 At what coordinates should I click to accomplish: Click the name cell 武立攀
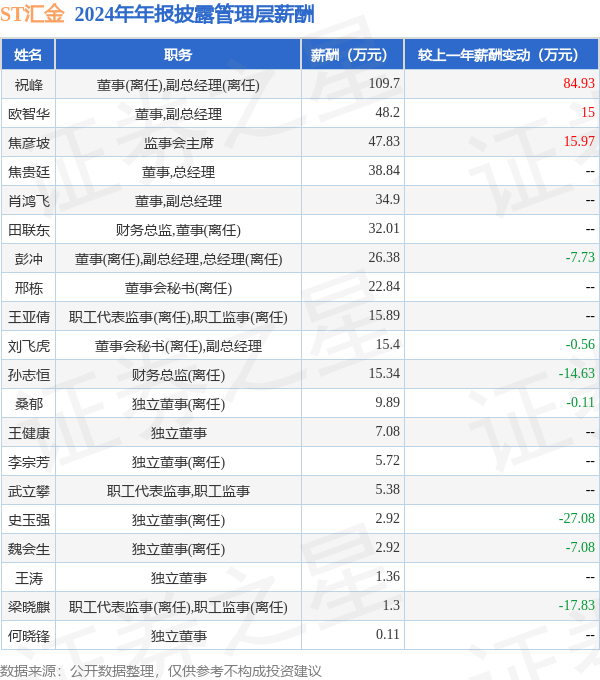(x=29, y=492)
